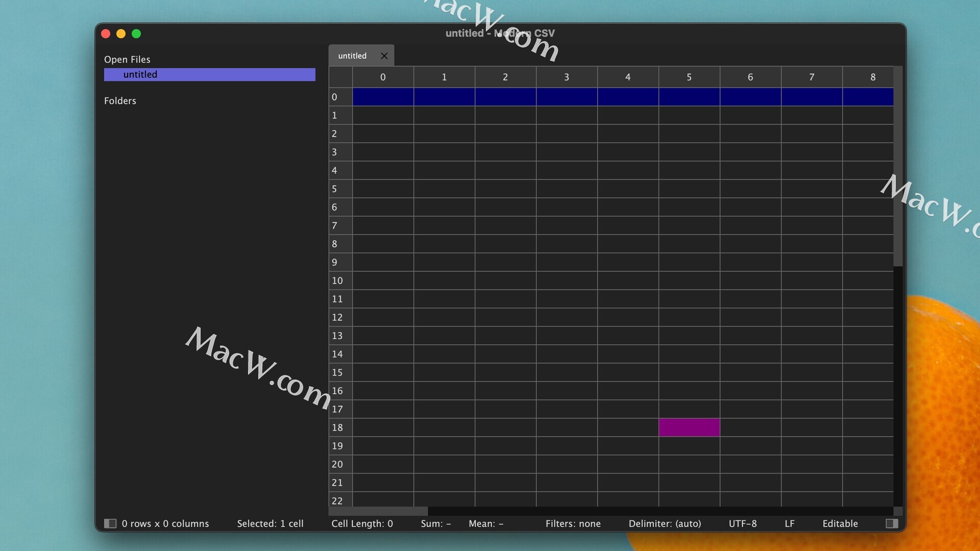This screenshot has width=980, height=551.
Task: Select row header 5
Action: (x=340, y=189)
